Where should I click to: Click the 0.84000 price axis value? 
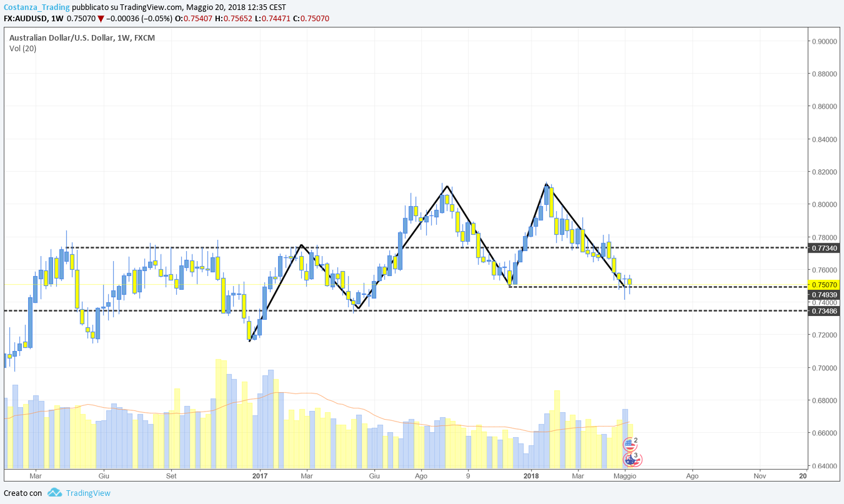(825, 139)
